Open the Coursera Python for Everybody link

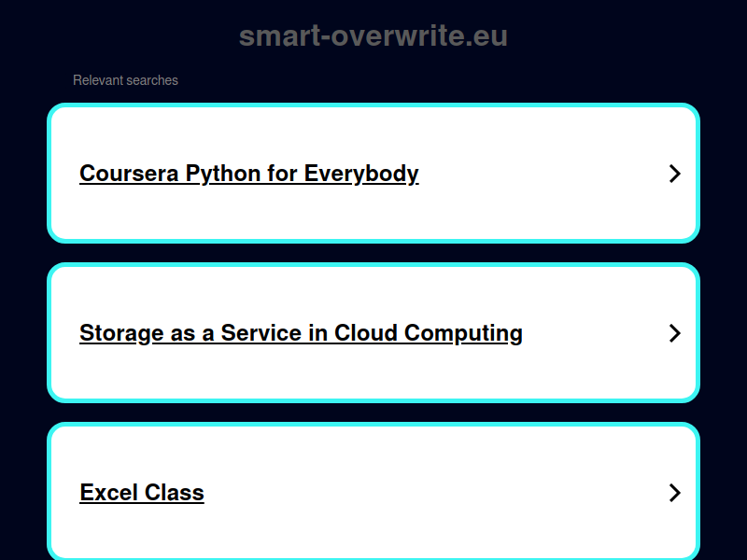pos(249,174)
